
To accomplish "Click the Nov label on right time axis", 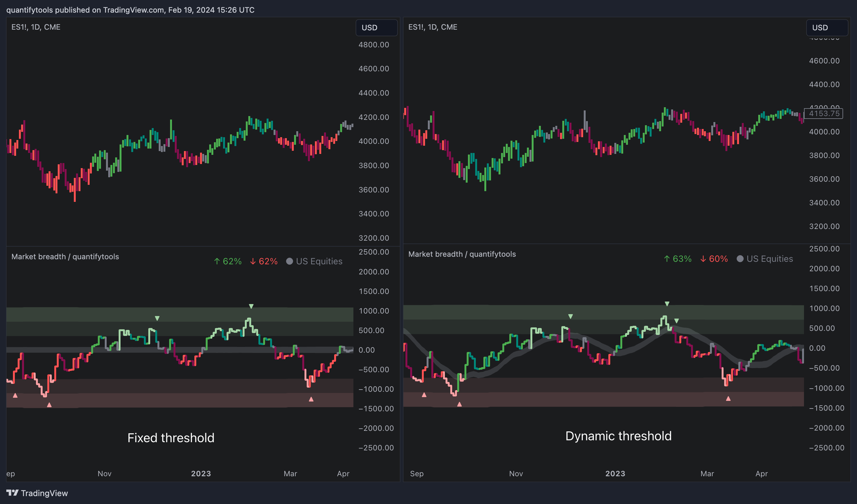I will click(x=516, y=473).
